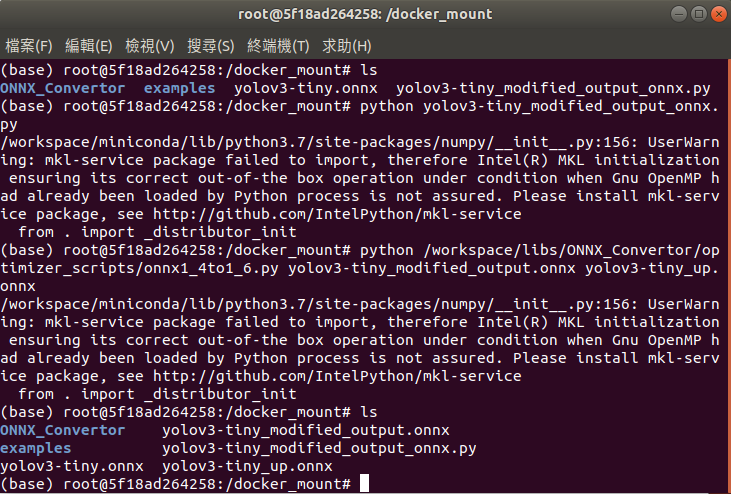
Task: Click the ONNX_Convertor directory in the last listing
Action: pos(62,431)
